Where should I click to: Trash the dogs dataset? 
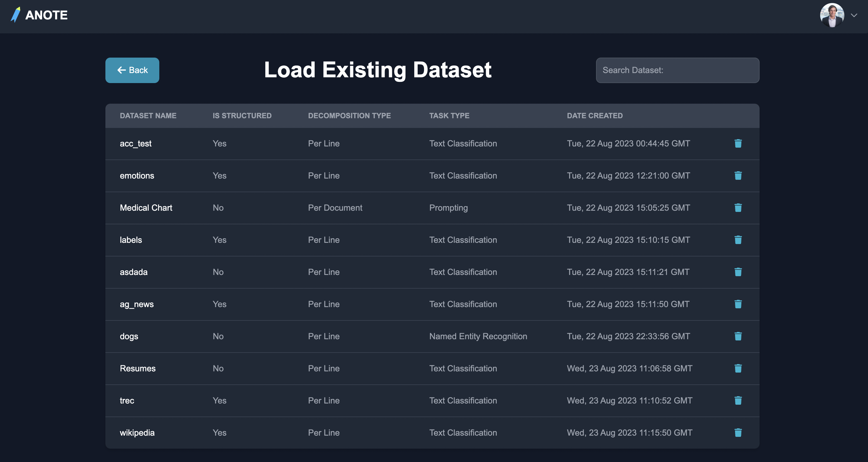coord(738,336)
